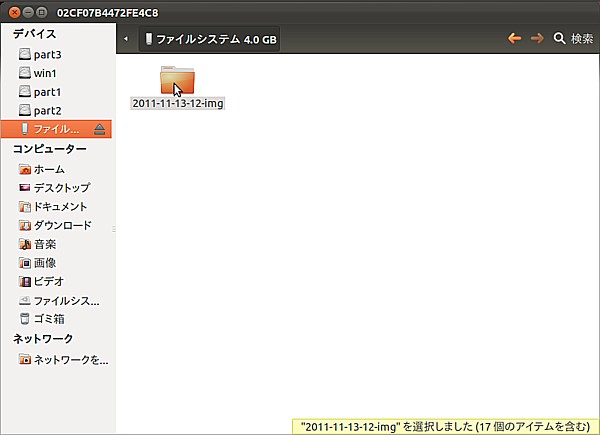The height and width of the screenshot is (435, 600).
Task: Click the 2011-11-13-12-img folder name label
Action: pos(178,103)
